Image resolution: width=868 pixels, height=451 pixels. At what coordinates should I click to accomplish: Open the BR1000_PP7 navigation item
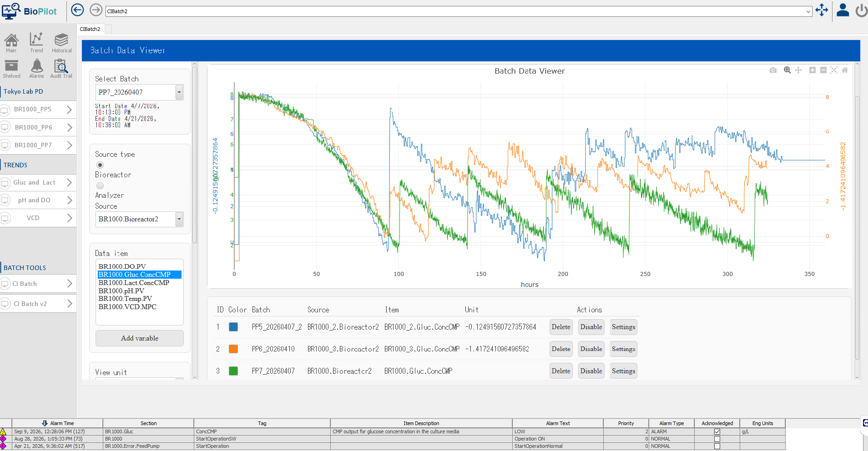[x=38, y=145]
